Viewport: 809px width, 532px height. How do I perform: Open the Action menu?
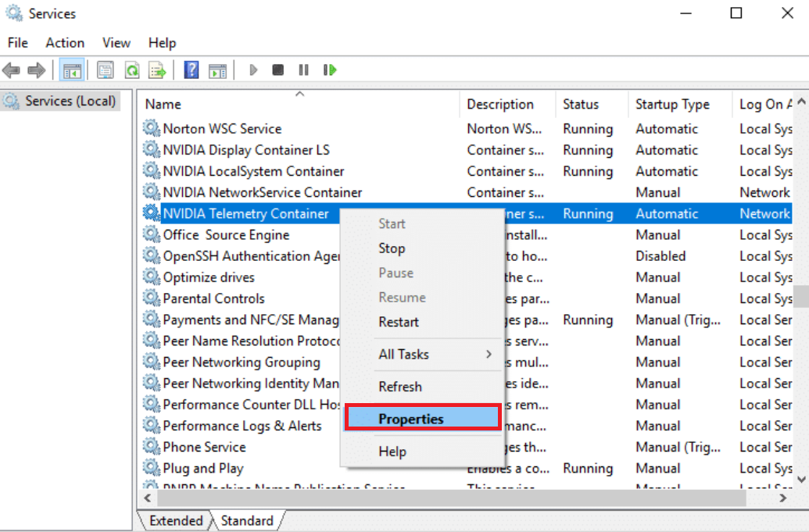[x=65, y=43]
